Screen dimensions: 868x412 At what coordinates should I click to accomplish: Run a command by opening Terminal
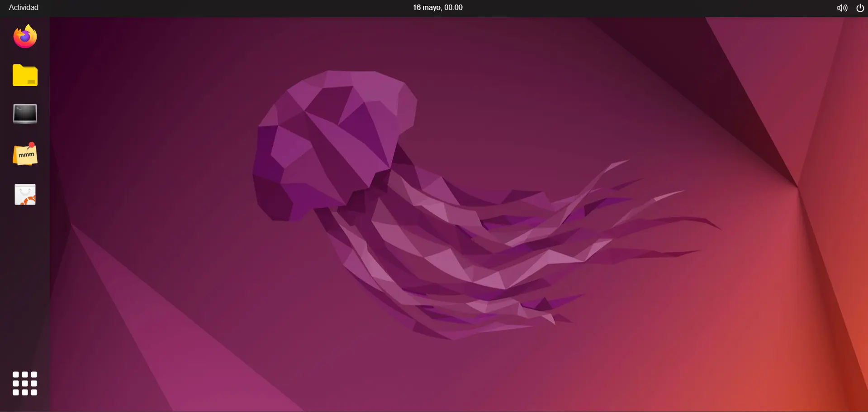[25, 114]
